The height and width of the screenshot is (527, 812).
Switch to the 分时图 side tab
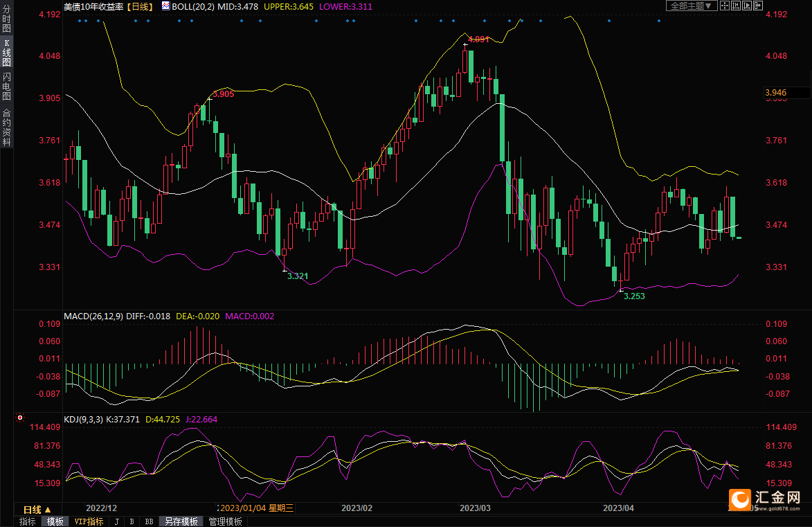pyautogui.click(x=6, y=19)
